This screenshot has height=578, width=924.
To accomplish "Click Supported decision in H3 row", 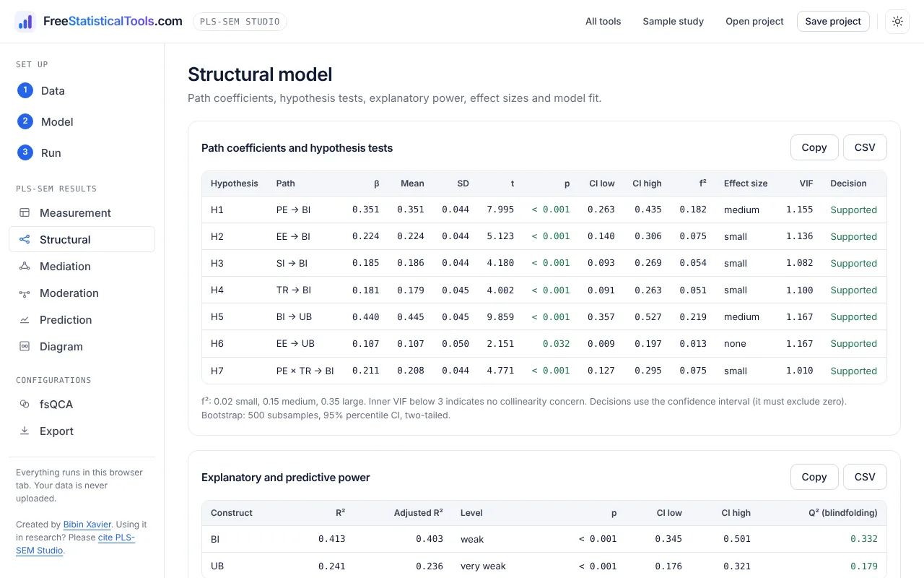I will (853, 264).
